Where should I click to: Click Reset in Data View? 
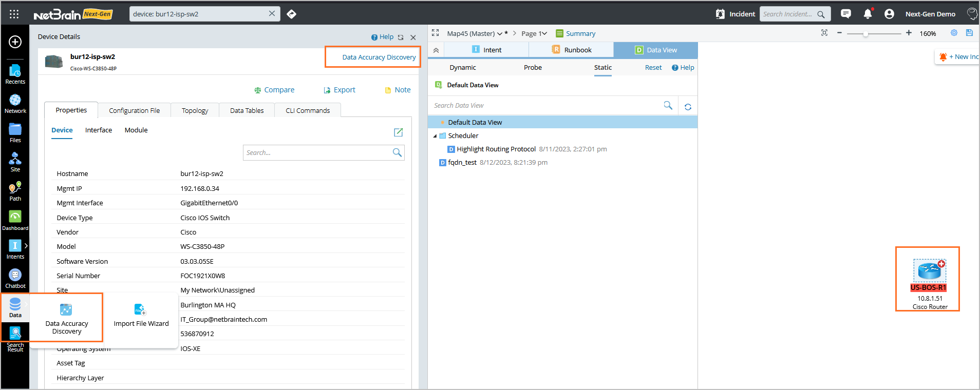point(653,68)
